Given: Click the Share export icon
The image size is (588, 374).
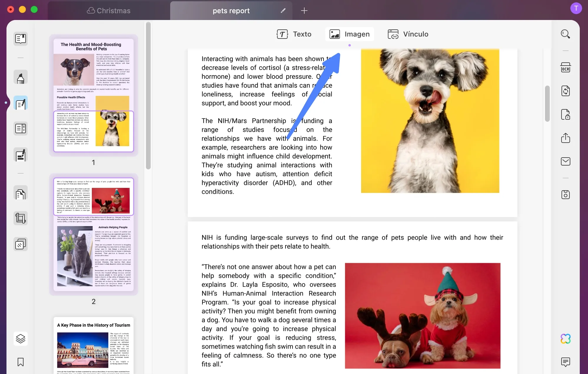Looking at the screenshot, I should click(565, 138).
